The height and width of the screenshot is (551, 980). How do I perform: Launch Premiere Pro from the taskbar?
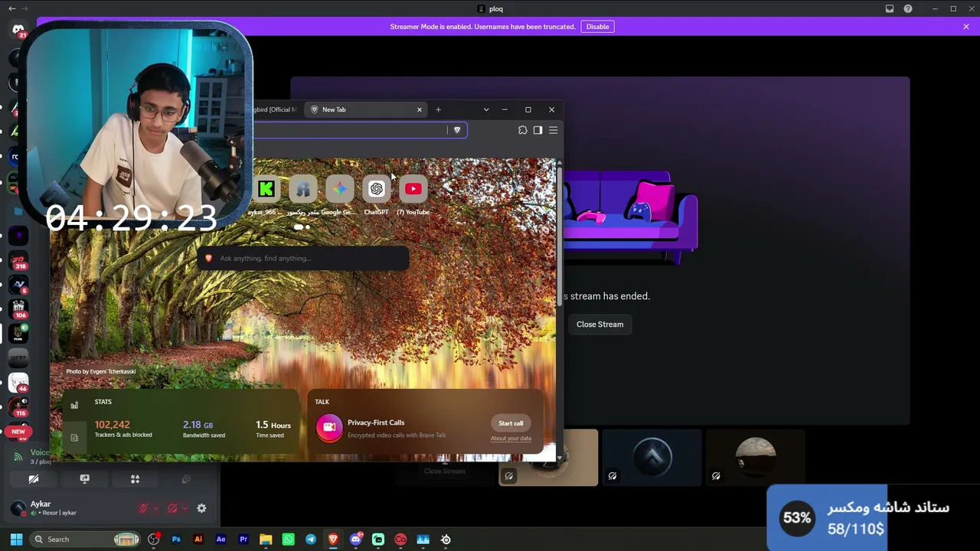(x=243, y=540)
